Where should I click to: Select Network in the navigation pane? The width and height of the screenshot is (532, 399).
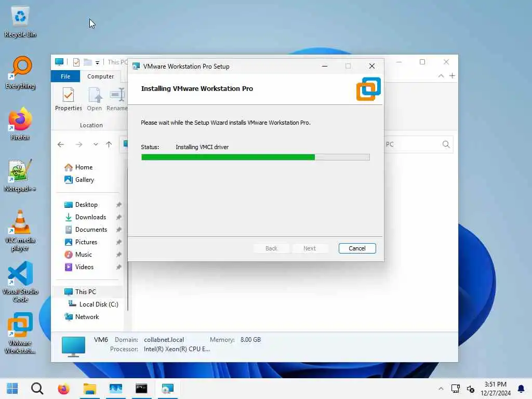(87, 317)
